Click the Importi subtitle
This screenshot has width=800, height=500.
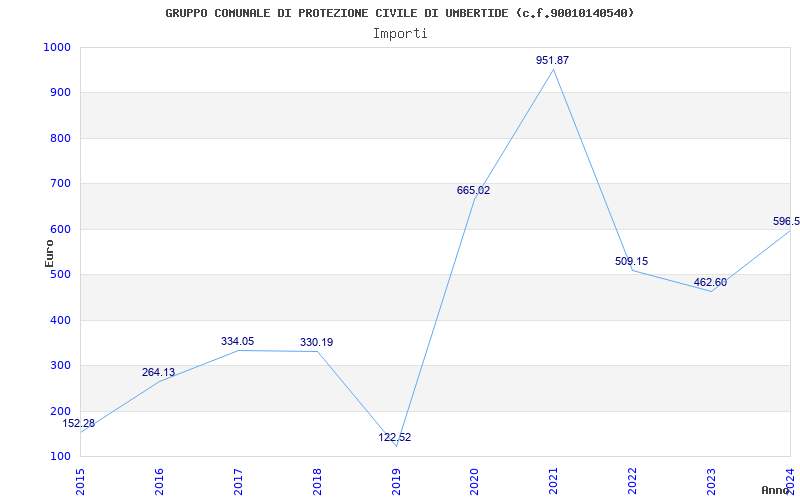coord(400,34)
